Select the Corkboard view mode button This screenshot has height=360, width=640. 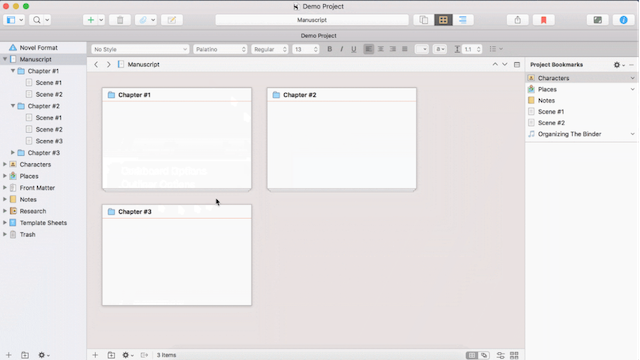click(x=443, y=20)
